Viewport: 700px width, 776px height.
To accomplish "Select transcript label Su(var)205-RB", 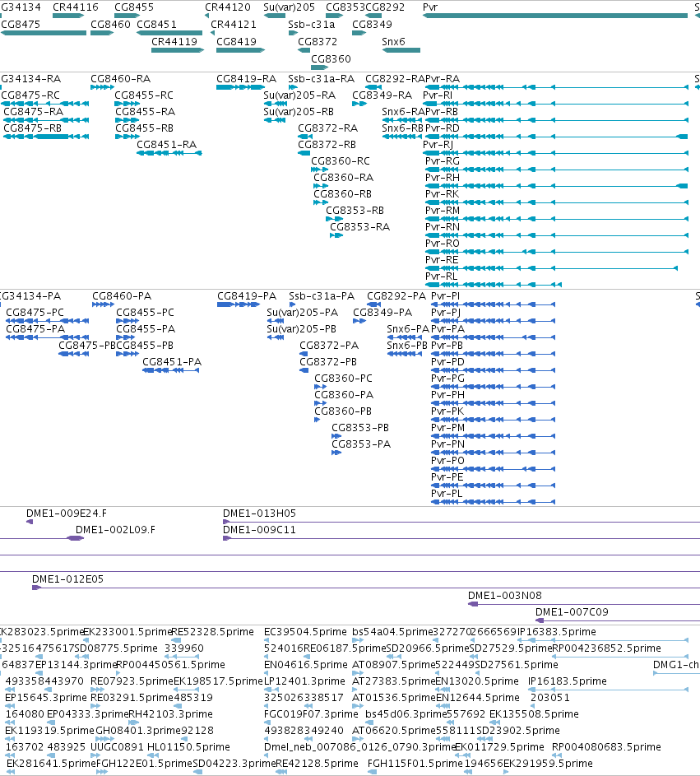I will [x=299, y=113].
